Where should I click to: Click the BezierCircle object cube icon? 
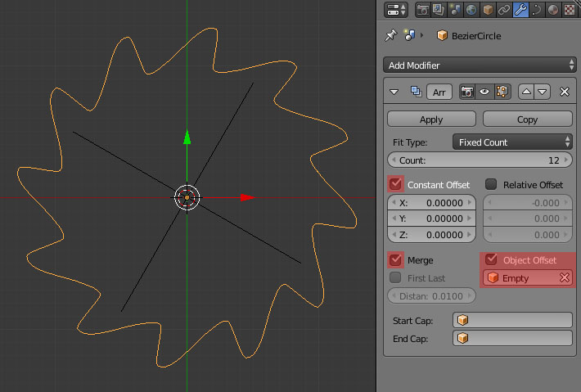coord(442,35)
